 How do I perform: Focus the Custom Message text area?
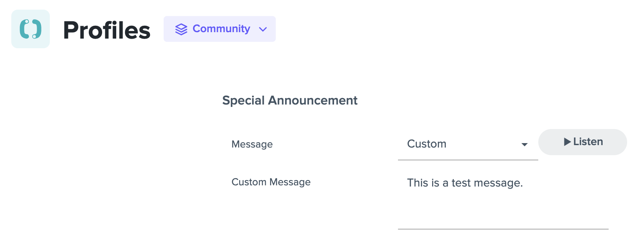pos(503,199)
